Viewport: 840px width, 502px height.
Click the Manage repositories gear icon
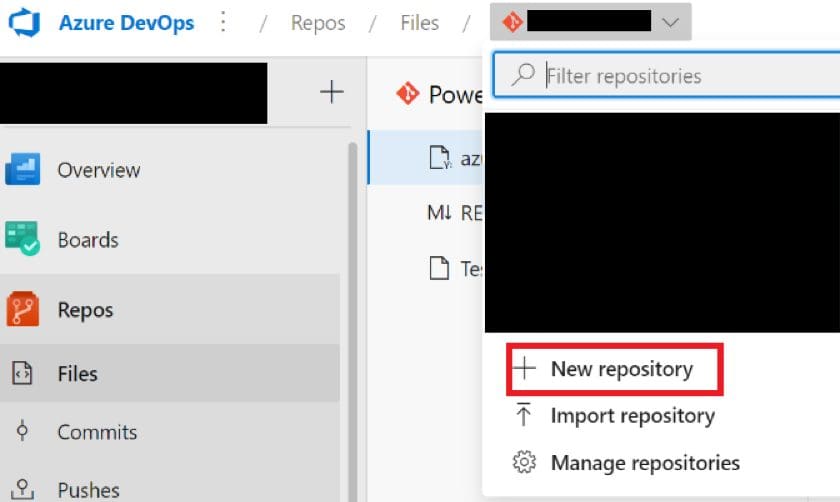click(523, 463)
